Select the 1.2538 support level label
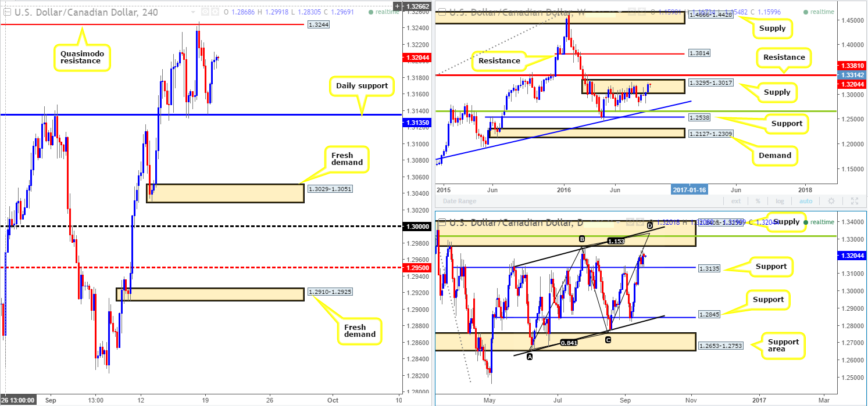The image size is (868, 406). (699, 118)
